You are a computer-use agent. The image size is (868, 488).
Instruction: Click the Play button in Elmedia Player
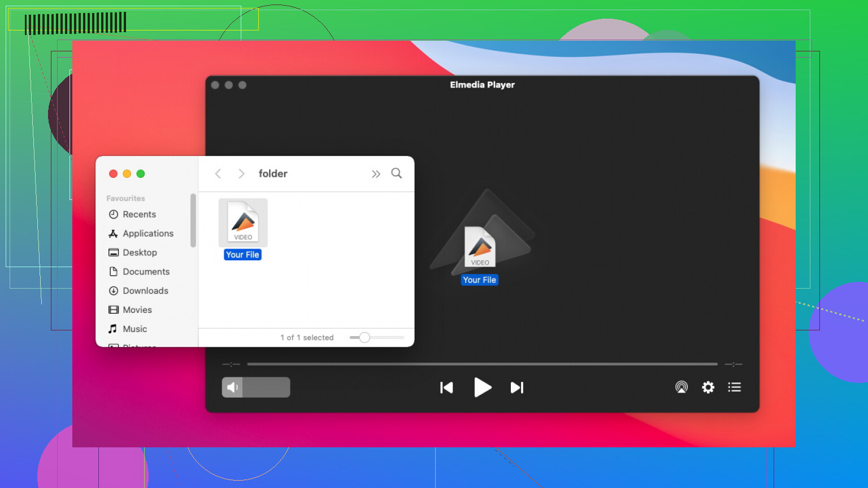click(483, 387)
